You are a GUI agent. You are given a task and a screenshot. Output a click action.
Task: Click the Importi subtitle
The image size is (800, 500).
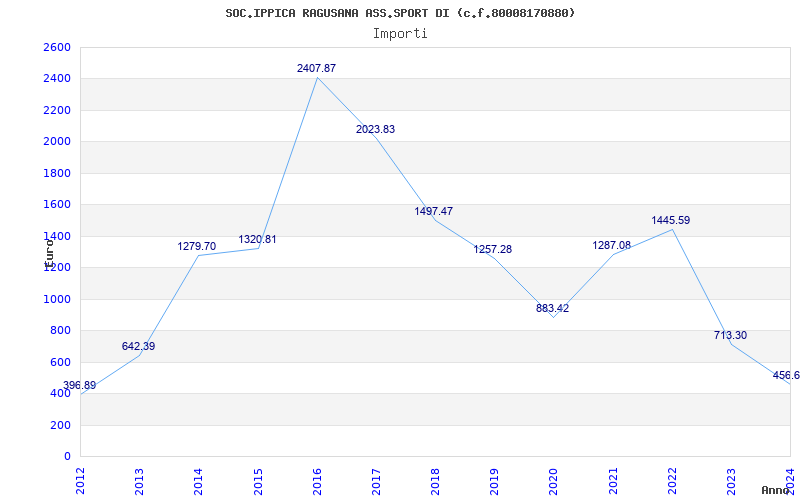400,34
